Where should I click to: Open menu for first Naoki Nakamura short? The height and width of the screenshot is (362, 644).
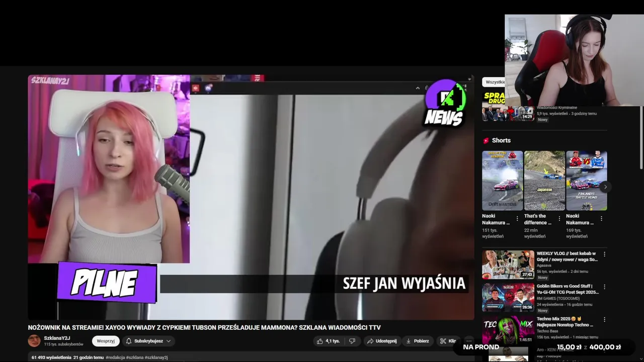pyautogui.click(x=517, y=219)
